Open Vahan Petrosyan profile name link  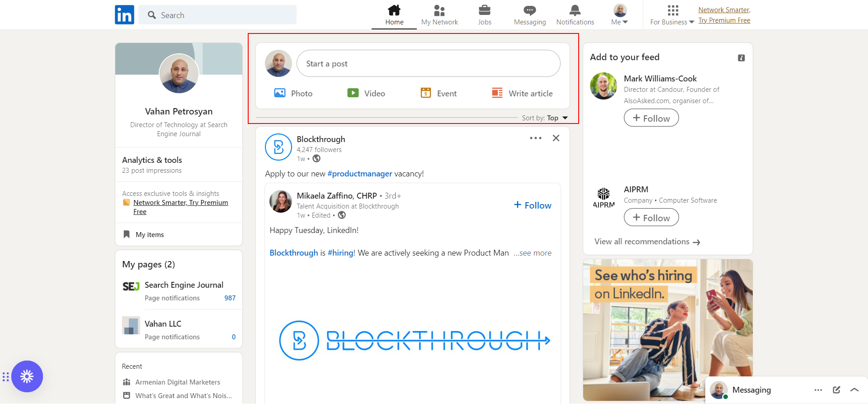point(179,111)
